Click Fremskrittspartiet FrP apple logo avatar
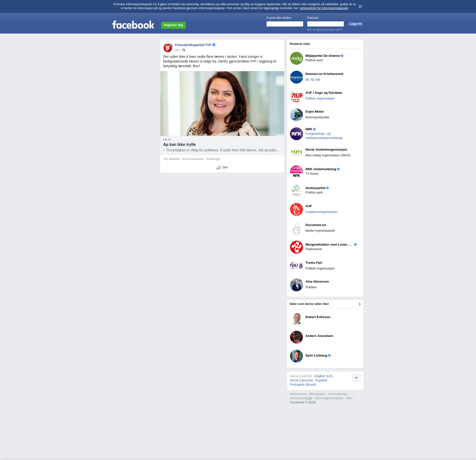The height and width of the screenshot is (460, 476). 168,47
